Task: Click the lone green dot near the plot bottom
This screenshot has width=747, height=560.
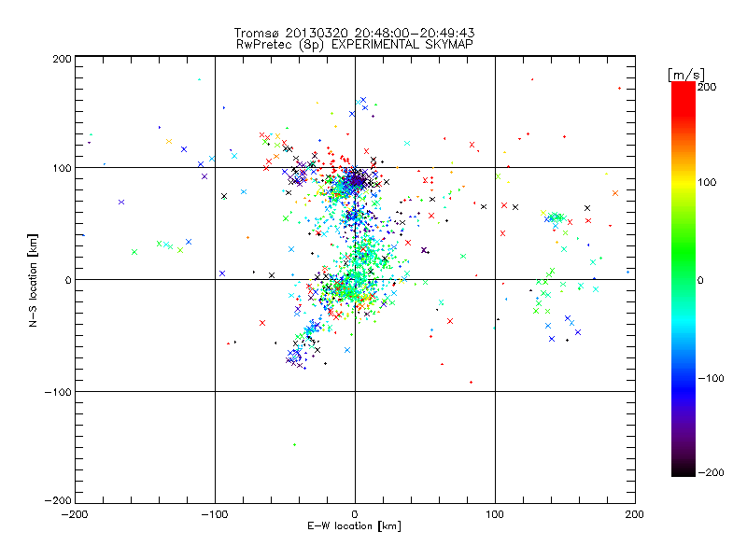Action: (x=294, y=445)
